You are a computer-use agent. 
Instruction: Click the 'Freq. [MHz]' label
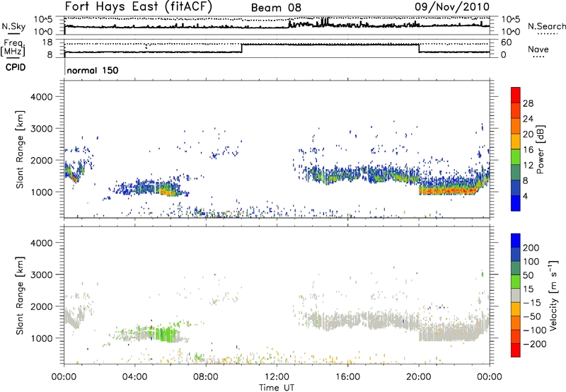coord(13,48)
